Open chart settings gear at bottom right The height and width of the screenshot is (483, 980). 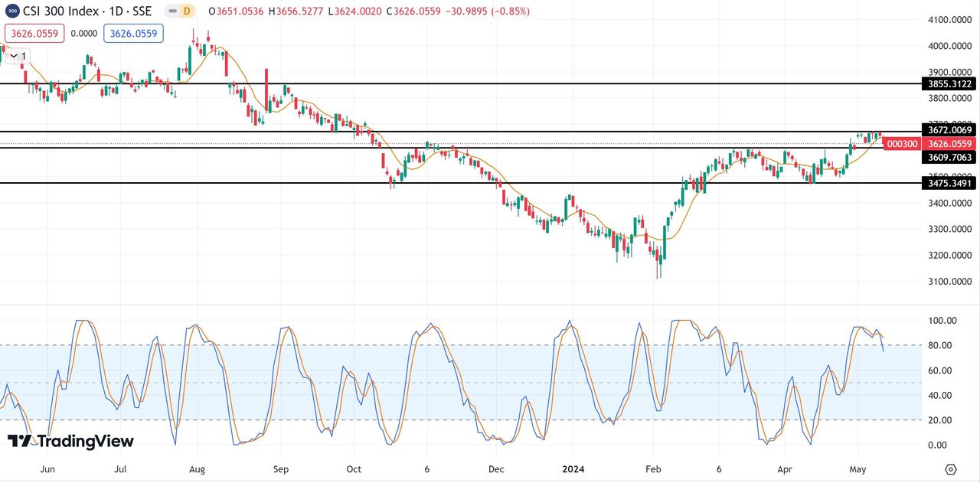coord(951,469)
